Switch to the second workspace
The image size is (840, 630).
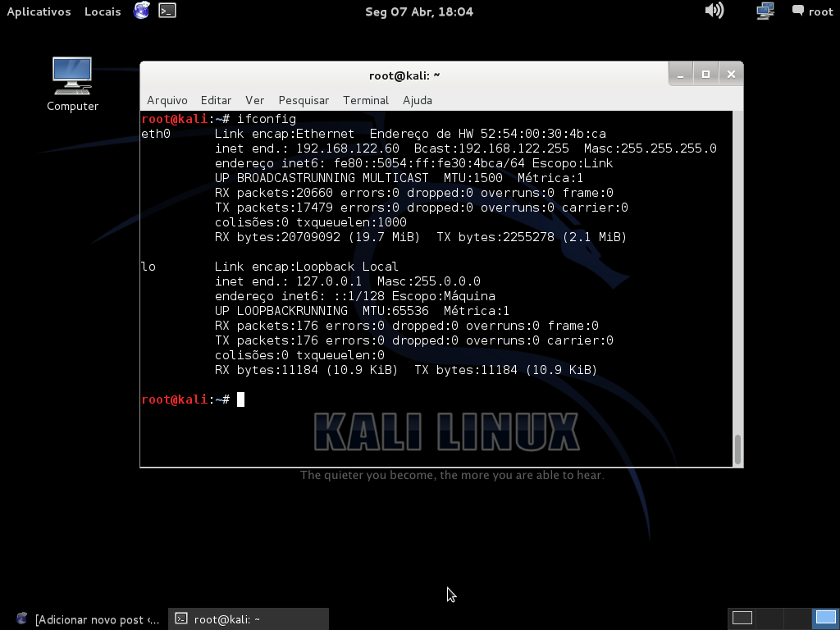(769, 618)
